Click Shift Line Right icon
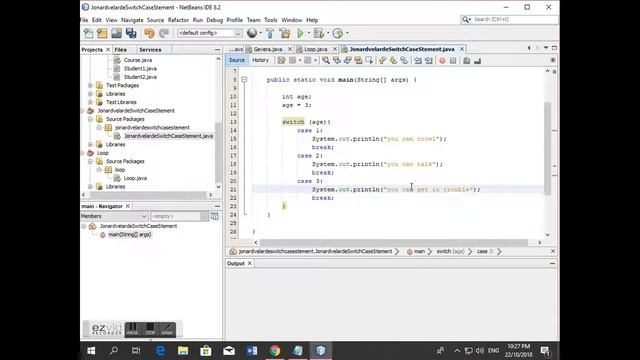This screenshot has height=360, width=640. pos(429,60)
